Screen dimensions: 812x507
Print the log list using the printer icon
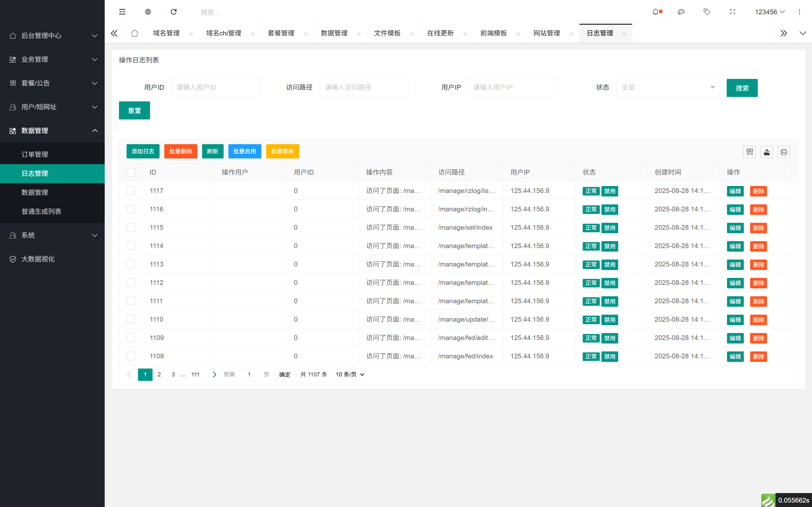click(x=784, y=151)
